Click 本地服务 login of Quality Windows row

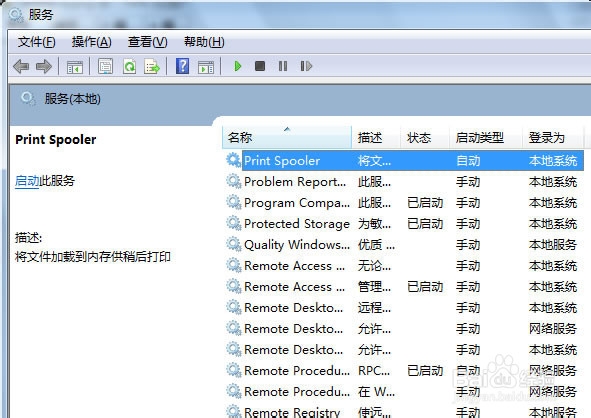553,245
